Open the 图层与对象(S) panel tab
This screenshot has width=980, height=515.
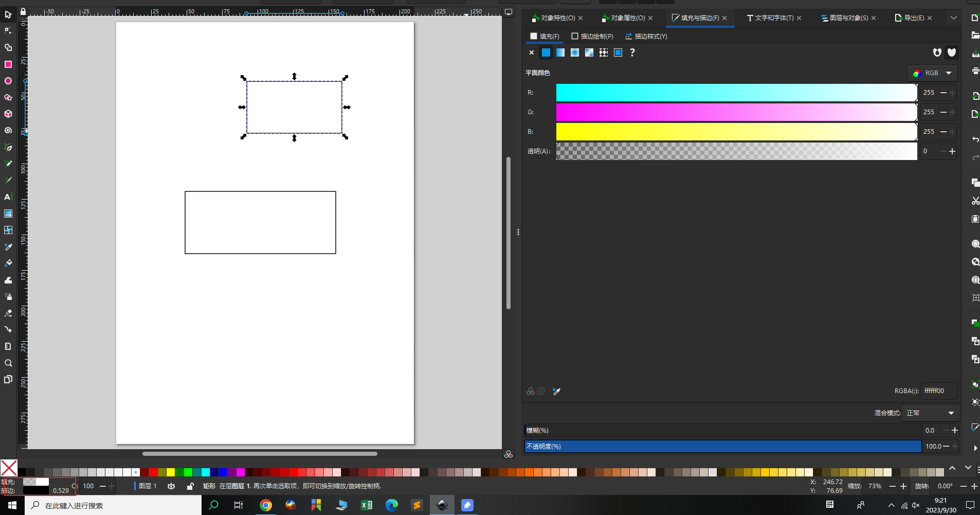point(845,18)
